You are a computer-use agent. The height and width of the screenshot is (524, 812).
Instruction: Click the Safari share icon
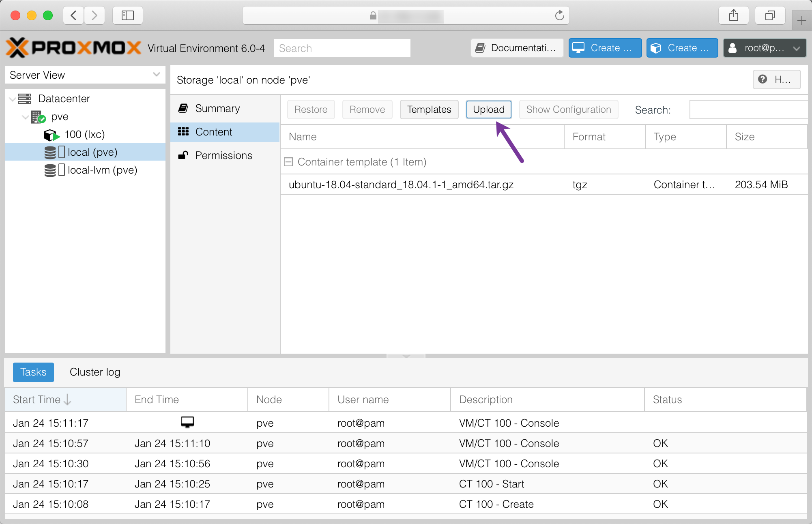pyautogui.click(x=733, y=15)
